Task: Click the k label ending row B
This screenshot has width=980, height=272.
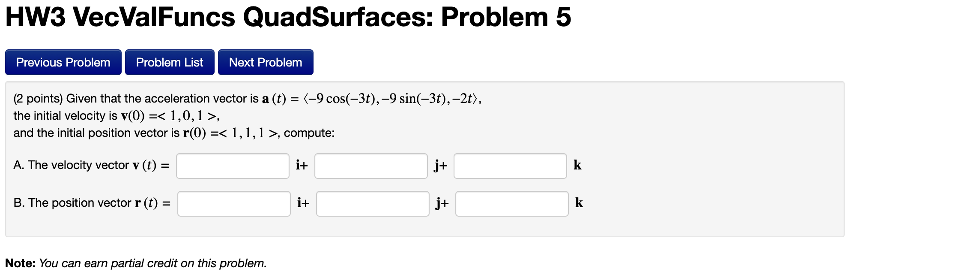Action: point(579,202)
